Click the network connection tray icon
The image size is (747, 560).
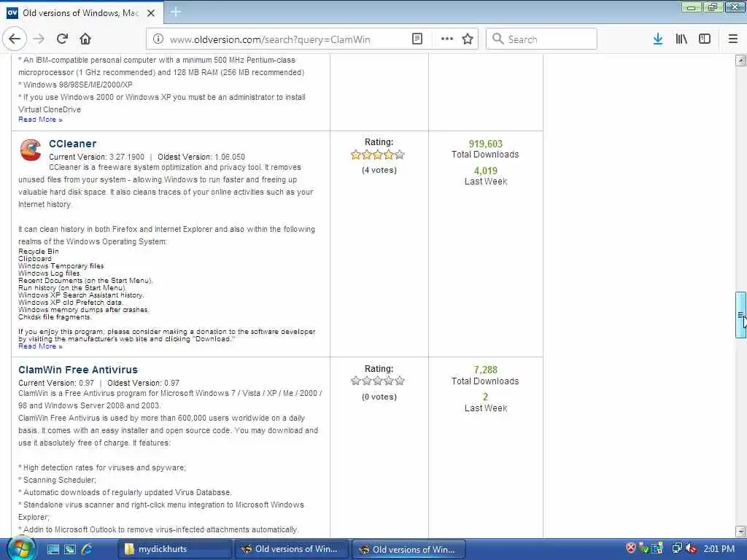tap(677, 548)
